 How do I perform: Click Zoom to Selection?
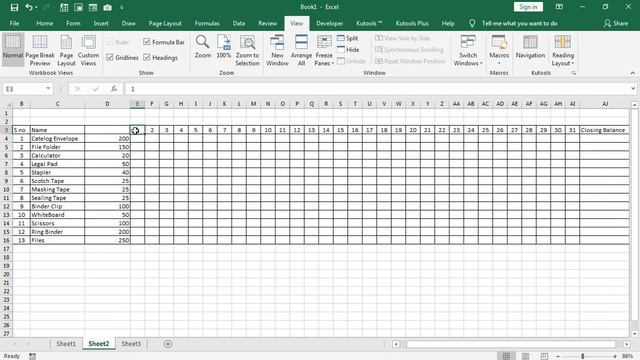[247, 50]
